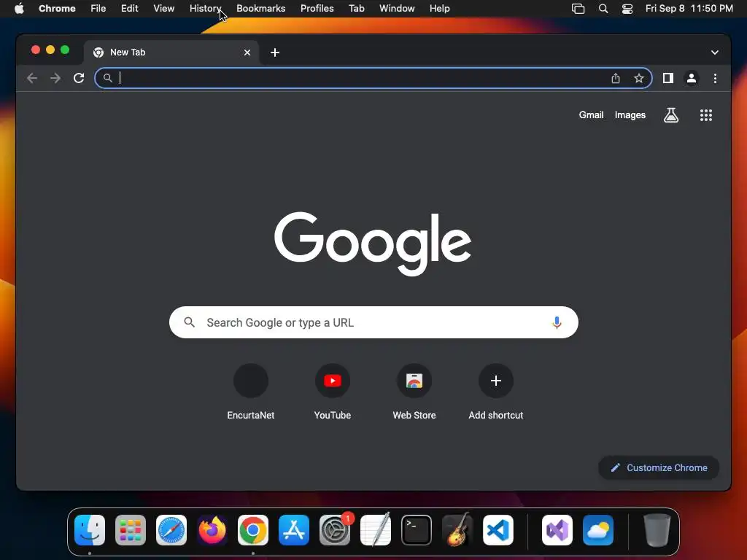This screenshot has width=747, height=560.
Task: Expand the tab search chevron
Action: 715,52
